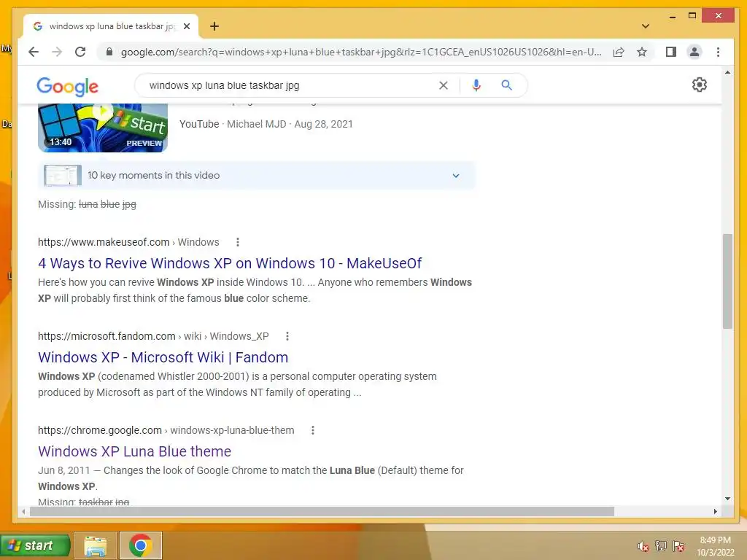
Task: Start voice search with the microphone
Action: pos(476,85)
